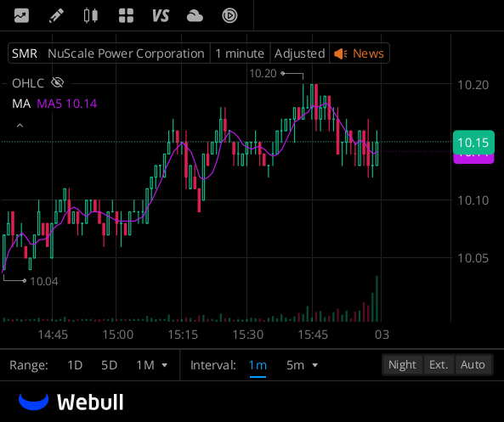Click the 10.10 price axis label

pyautogui.click(x=473, y=200)
